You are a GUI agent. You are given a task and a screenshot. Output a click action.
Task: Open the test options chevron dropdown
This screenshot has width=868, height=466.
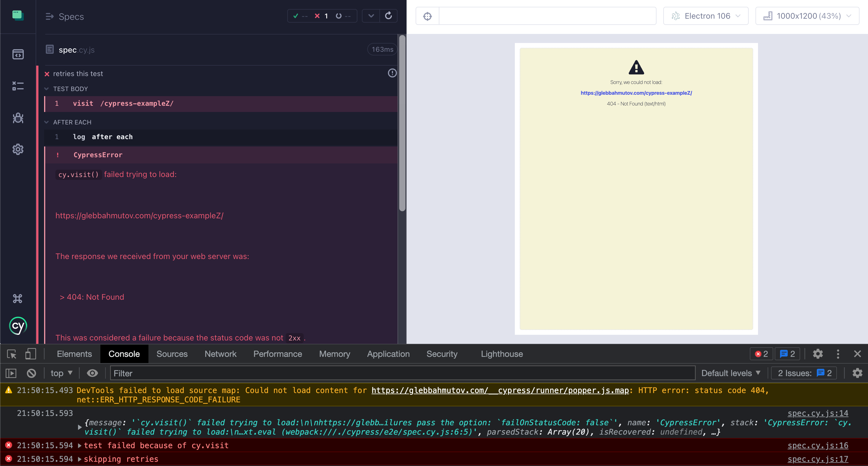pos(371,16)
